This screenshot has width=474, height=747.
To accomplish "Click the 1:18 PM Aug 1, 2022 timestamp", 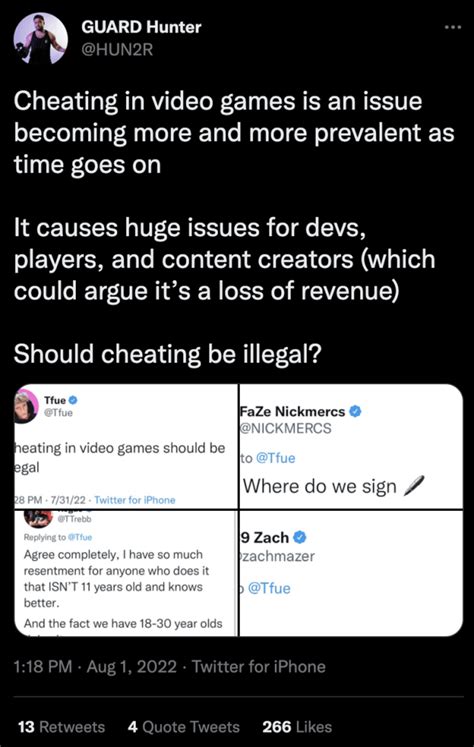I will (x=95, y=666).
